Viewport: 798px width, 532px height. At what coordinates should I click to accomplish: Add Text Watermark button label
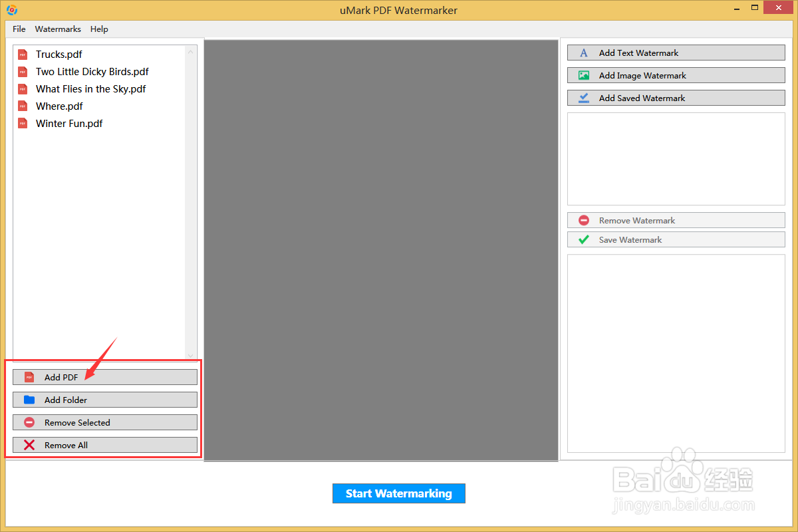pyautogui.click(x=638, y=53)
